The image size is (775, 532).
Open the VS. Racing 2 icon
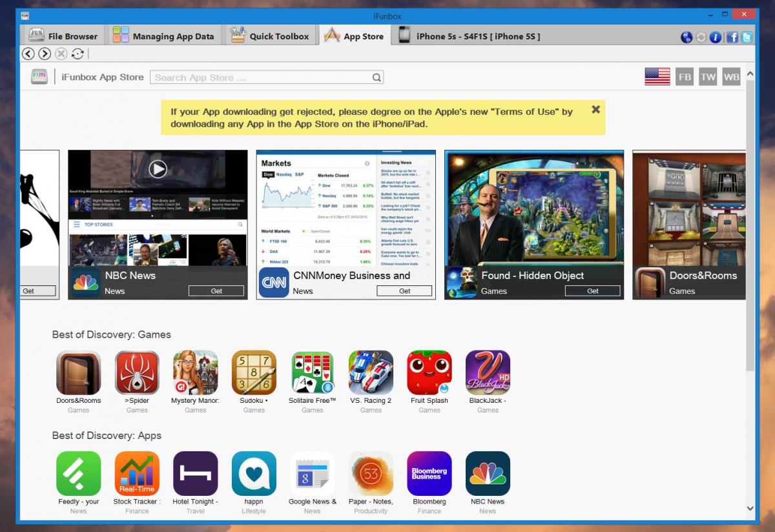[x=371, y=373]
